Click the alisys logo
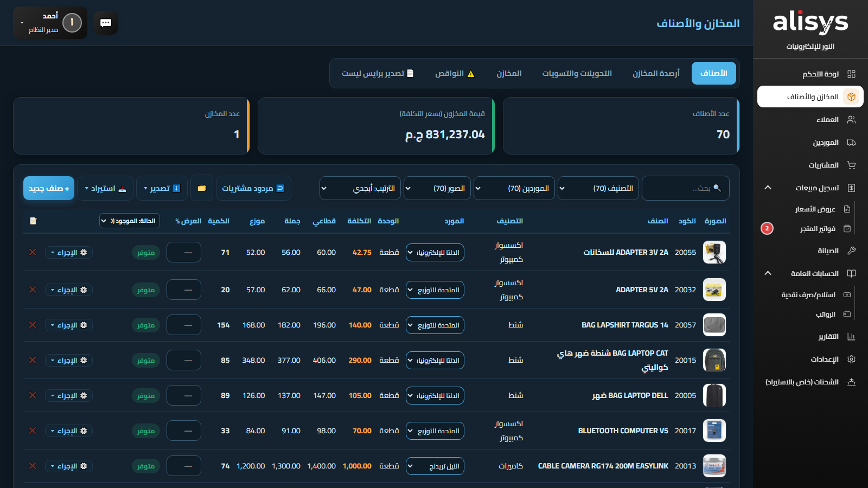 point(810,23)
